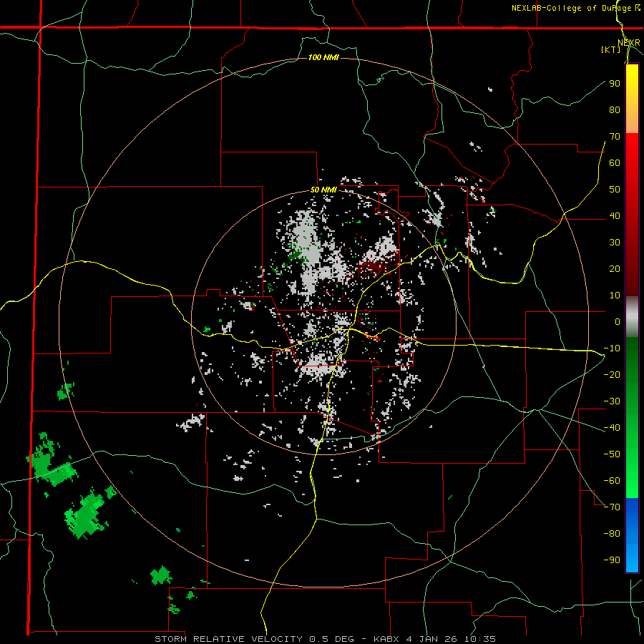Viewport: 644px width, 644px height.
Task: Select the 100 NMI range ring label
Action: 323,57
